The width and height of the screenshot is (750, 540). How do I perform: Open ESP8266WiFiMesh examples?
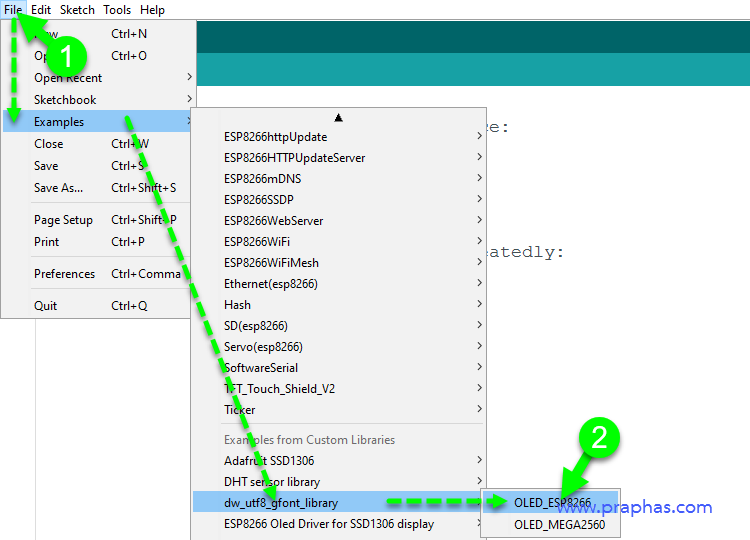(x=339, y=263)
